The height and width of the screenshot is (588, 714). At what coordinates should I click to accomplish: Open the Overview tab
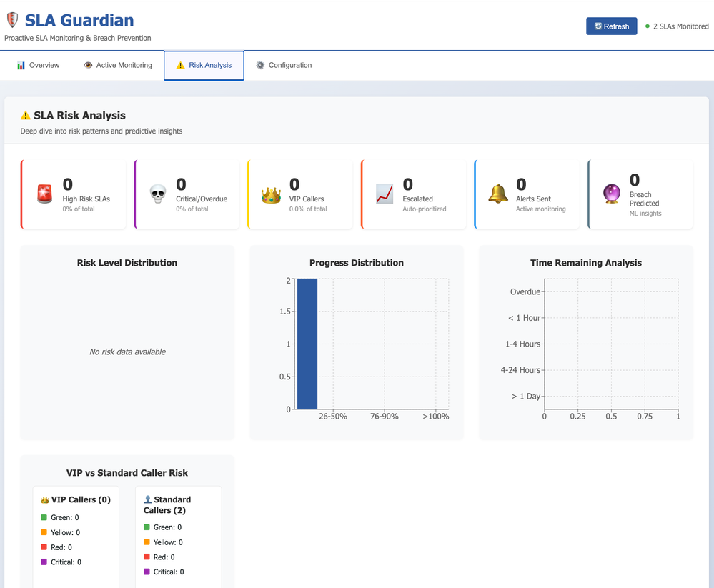point(38,65)
